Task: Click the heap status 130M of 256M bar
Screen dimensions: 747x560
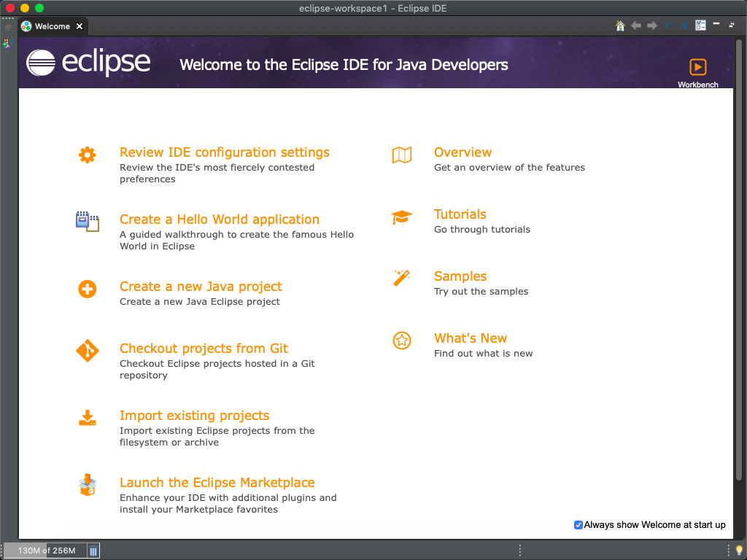Action: [46, 551]
